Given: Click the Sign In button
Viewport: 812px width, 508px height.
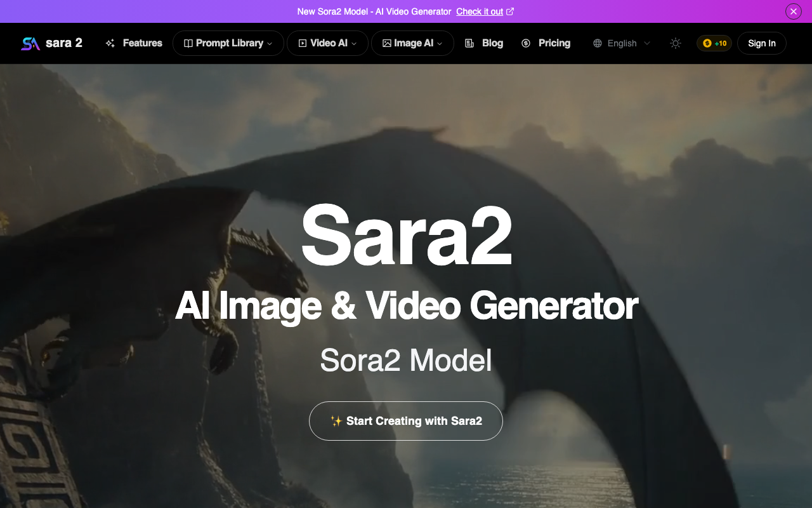Looking at the screenshot, I should click(x=762, y=43).
